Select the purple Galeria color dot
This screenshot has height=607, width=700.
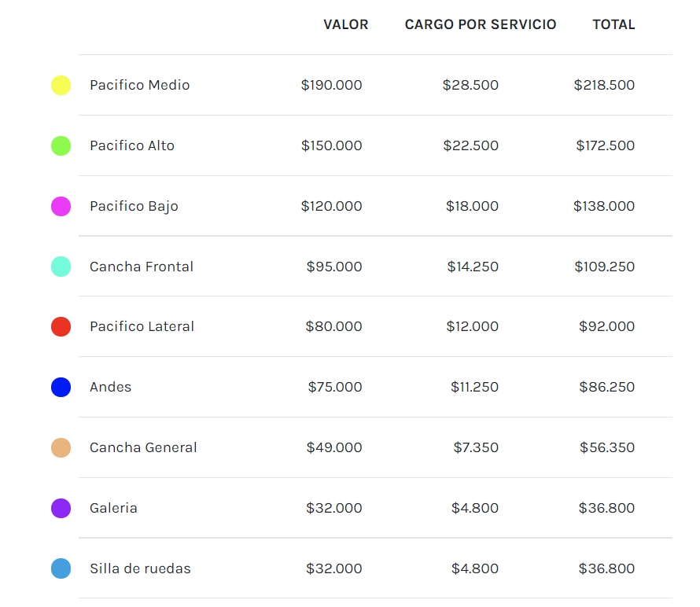pyautogui.click(x=61, y=508)
